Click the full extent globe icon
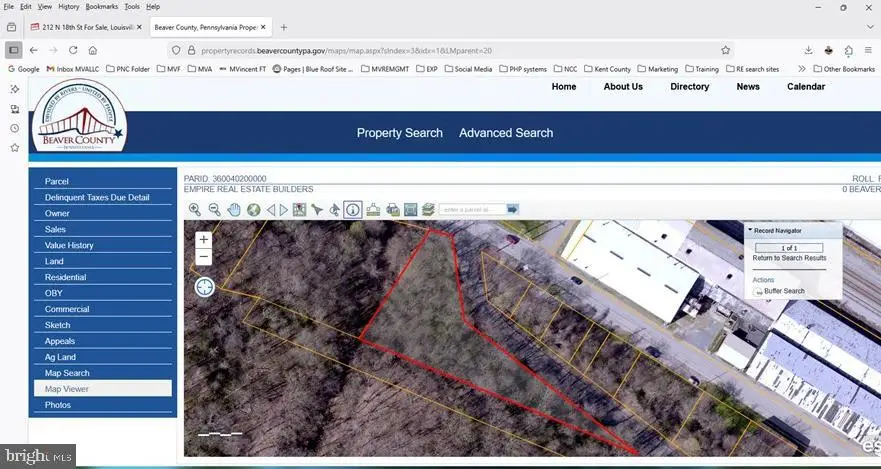Screen dimensions: 881x469 (x=253, y=210)
